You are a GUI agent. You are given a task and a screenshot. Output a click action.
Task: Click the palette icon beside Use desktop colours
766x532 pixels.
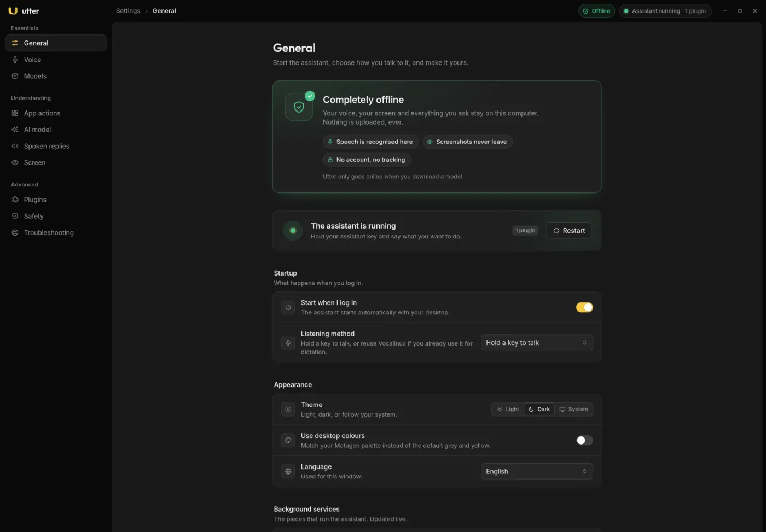(288, 440)
